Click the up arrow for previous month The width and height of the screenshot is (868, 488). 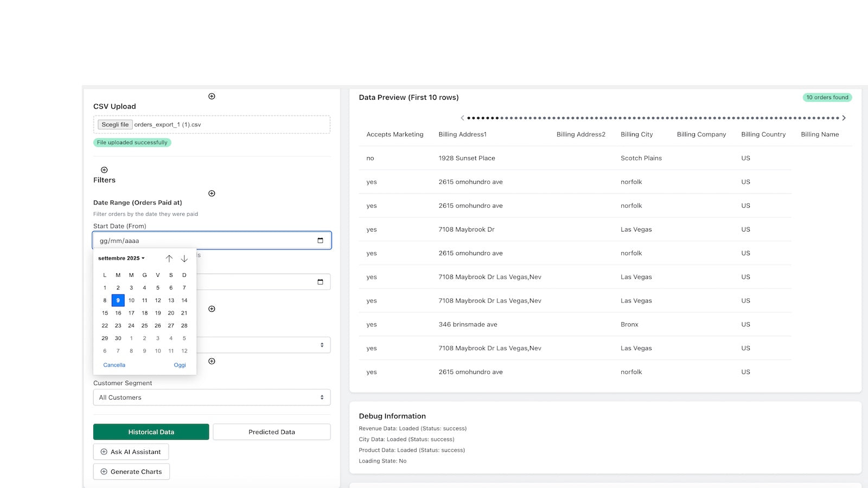tap(169, 259)
